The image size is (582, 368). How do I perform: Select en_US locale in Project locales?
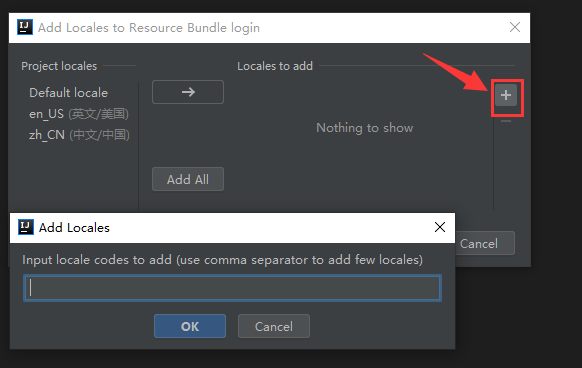click(x=79, y=114)
